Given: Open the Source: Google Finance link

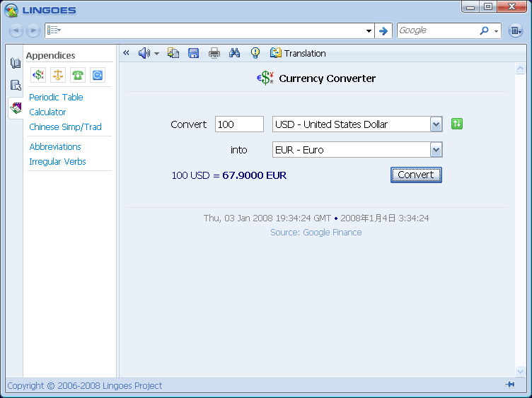Looking at the screenshot, I should (316, 233).
